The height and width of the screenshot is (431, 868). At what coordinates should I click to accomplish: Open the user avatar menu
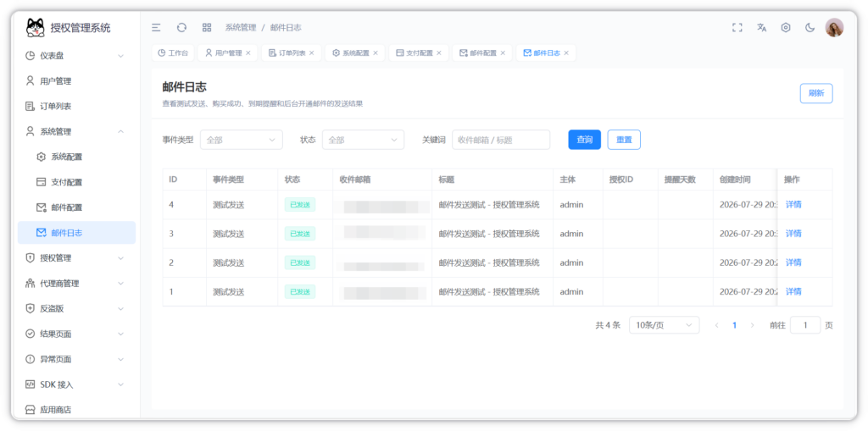[x=834, y=28]
